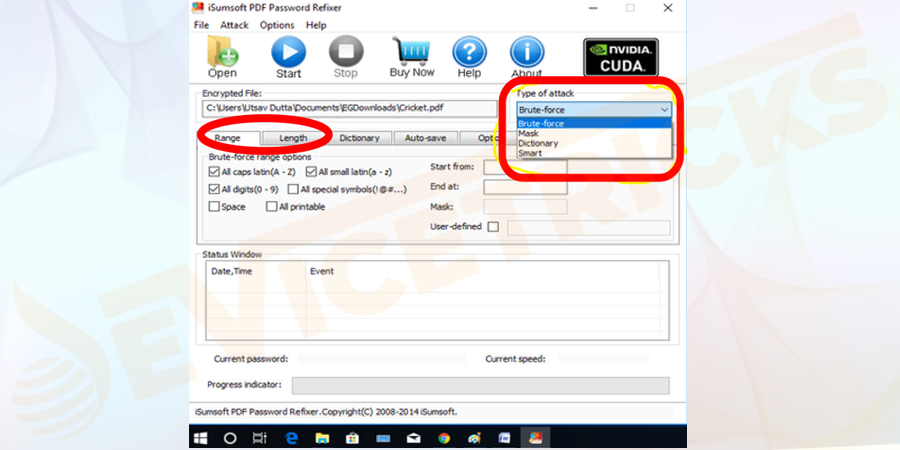Uncheck All digits(0 - 9)
900x450 pixels.
click(x=214, y=189)
